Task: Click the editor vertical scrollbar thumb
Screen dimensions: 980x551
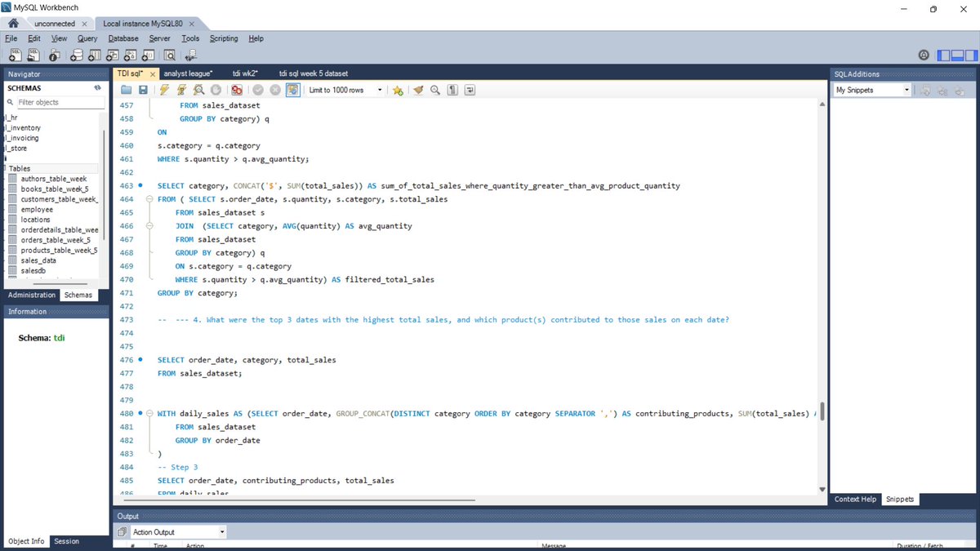Action: coord(822,411)
